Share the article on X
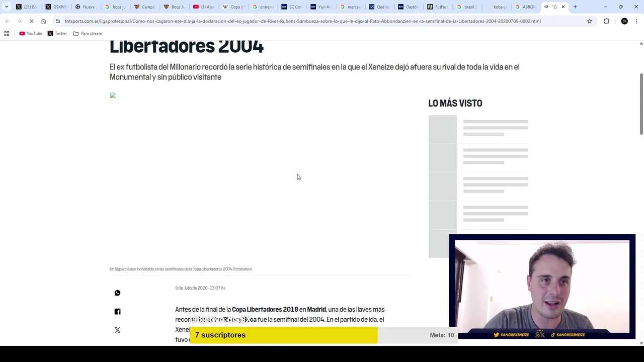The image size is (644, 362). tap(117, 330)
